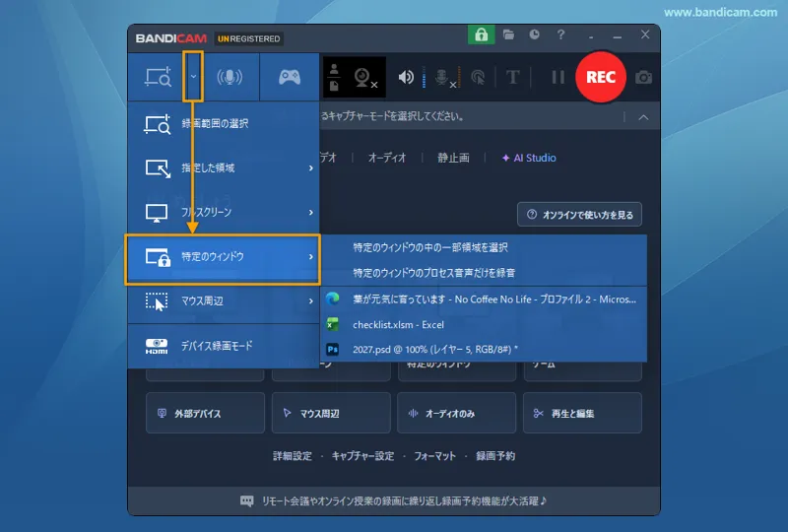Choose マウス周辺 in the dropdown menu
Viewport: 788px width, 532px height.
[x=224, y=301]
